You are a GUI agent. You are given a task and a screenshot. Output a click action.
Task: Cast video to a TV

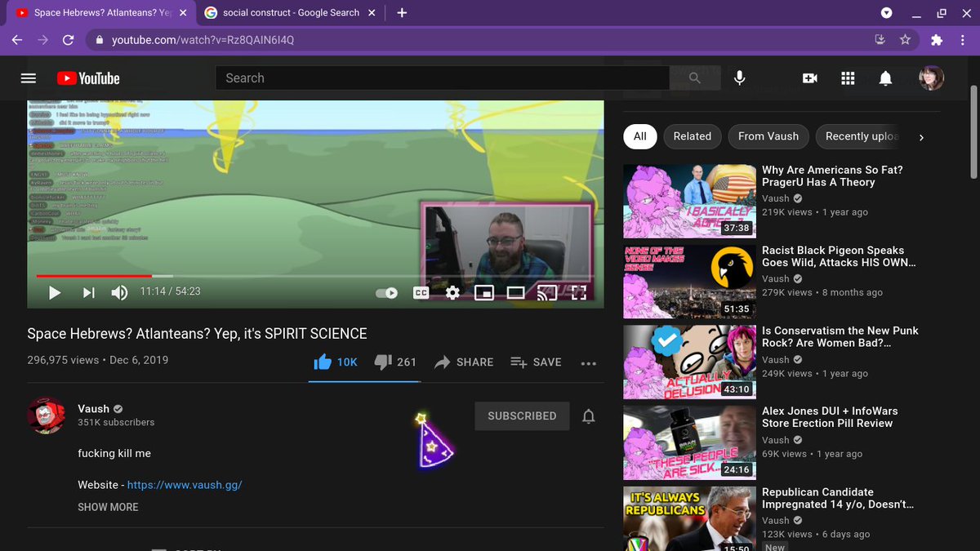(x=546, y=292)
